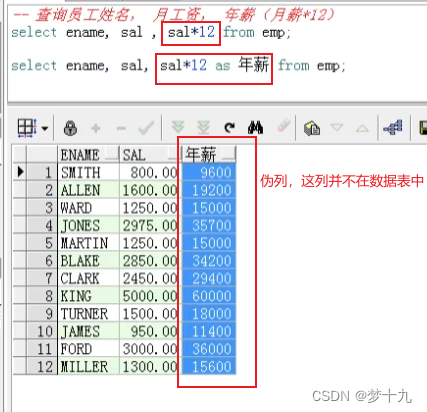Click annual salary cell 11400
Viewport: 427px width, 412px height.
click(x=208, y=331)
